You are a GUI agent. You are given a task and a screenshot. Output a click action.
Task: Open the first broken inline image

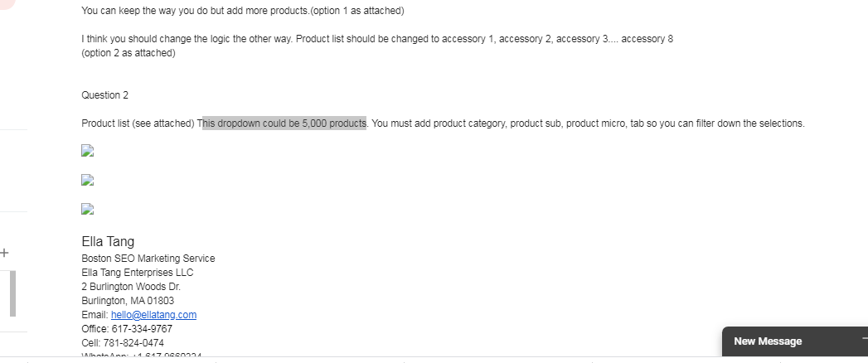[x=88, y=151]
